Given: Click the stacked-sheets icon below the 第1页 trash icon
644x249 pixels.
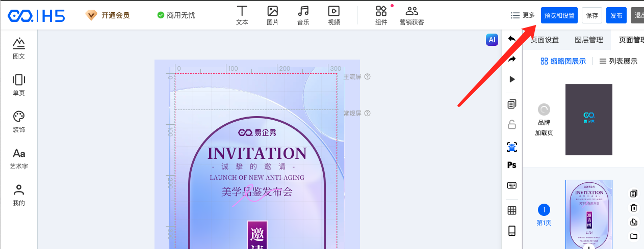Looking at the screenshot, I should coord(634,222).
